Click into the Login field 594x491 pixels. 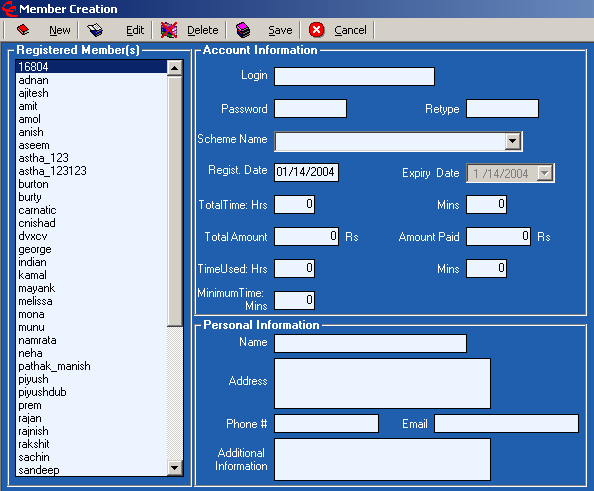coord(354,77)
